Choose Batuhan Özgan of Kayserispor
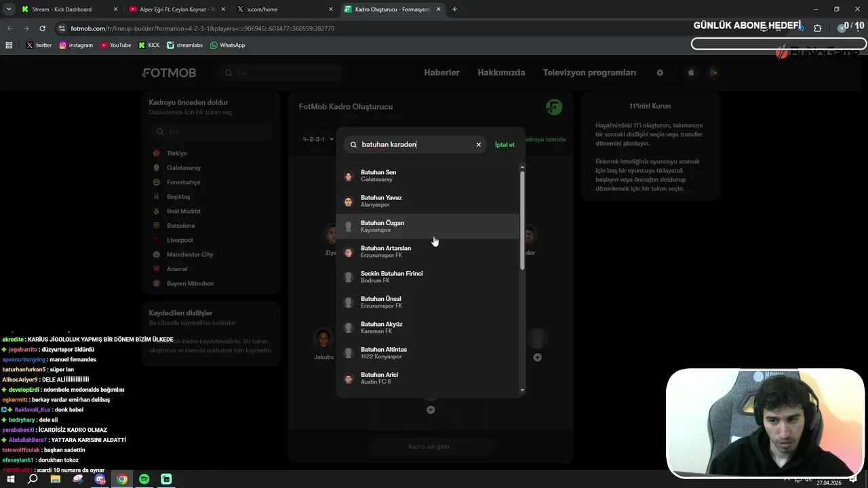The width and height of the screenshot is (868, 488). click(428, 226)
